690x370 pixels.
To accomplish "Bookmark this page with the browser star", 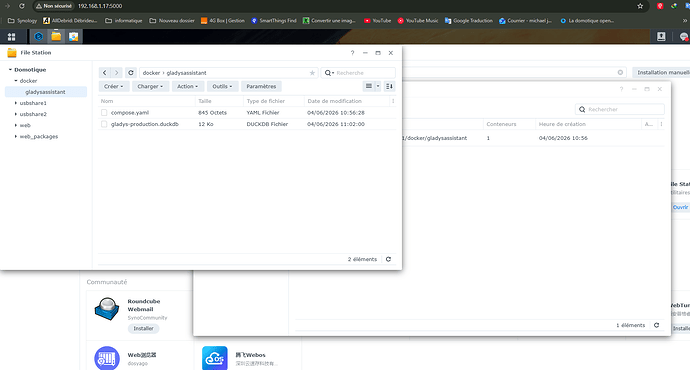I will pos(640,6).
